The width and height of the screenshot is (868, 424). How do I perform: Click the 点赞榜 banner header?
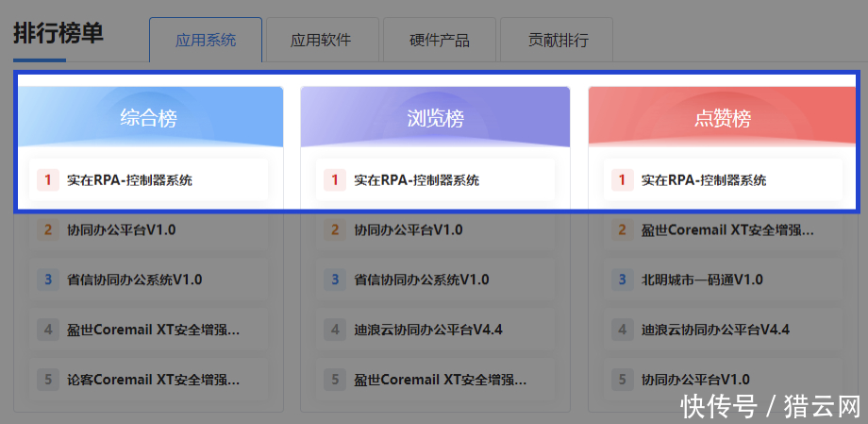(x=723, y=118)
